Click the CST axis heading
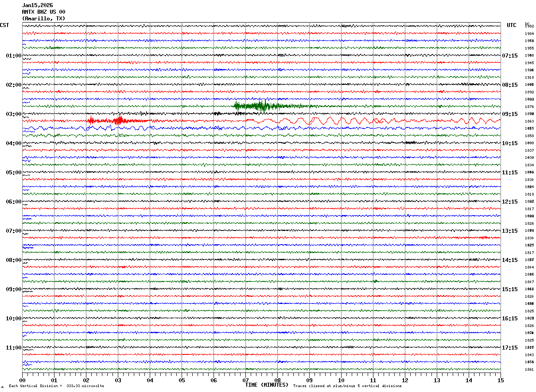536x392 pixels. pos(4,25)
